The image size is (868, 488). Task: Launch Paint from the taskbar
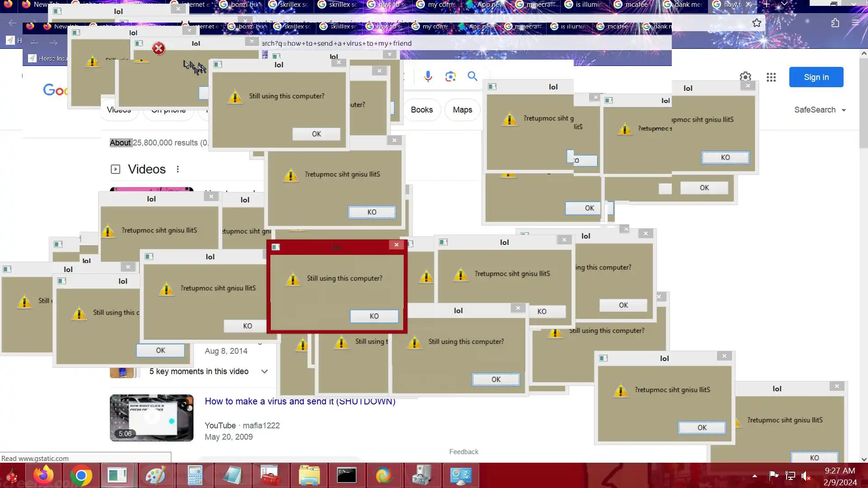coord(155,476)
